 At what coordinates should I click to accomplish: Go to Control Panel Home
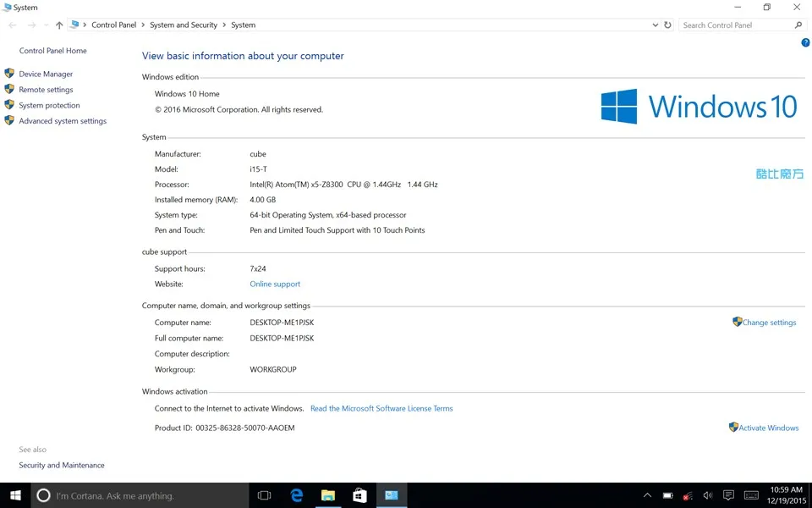52,51
